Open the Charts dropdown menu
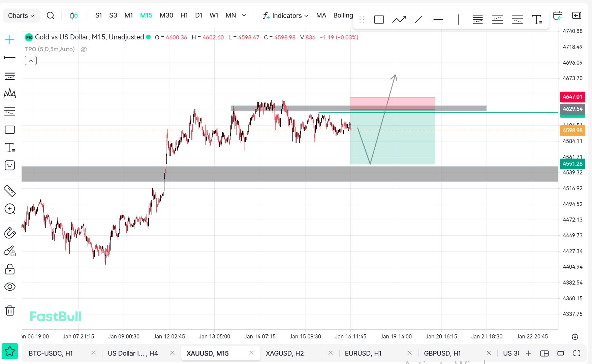Image resolution: width=592 pixels, height=364 pixels. coord(21,15)
